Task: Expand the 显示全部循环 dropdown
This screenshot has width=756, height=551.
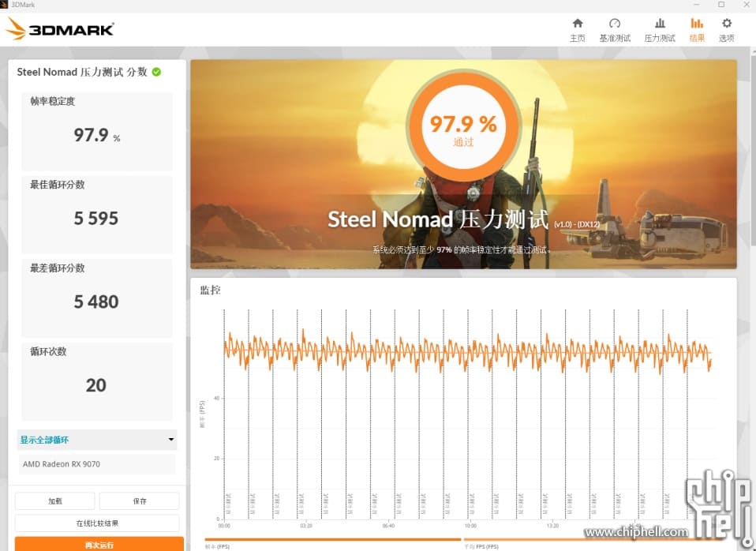Action: coord(97,440)
